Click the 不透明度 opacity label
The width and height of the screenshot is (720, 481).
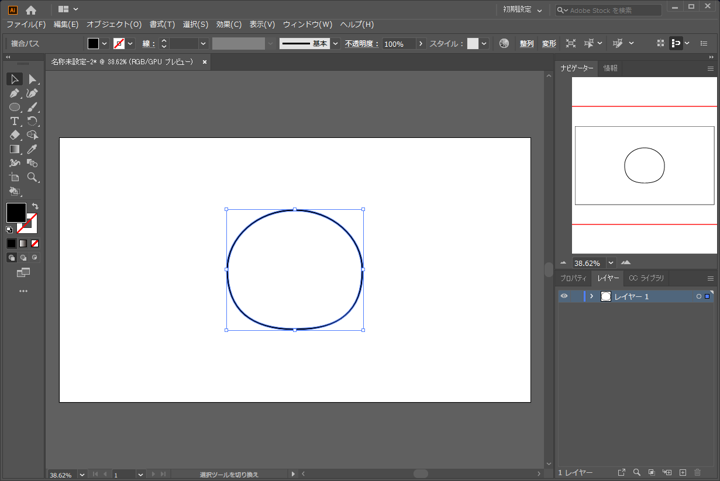click(361, 44)
